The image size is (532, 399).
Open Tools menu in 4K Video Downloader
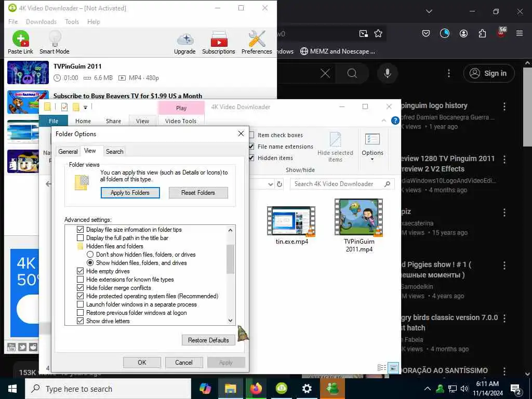[72, 22]
